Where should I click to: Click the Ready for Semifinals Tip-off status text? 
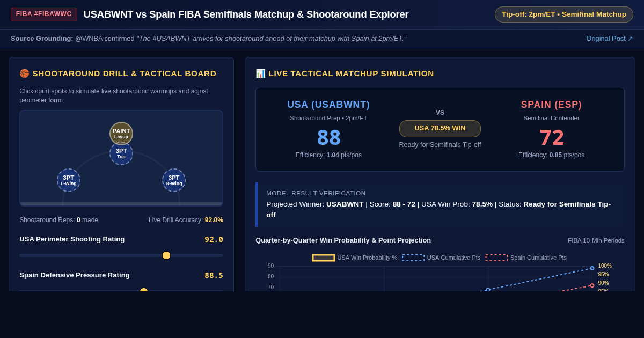click(x=440, y=145)
